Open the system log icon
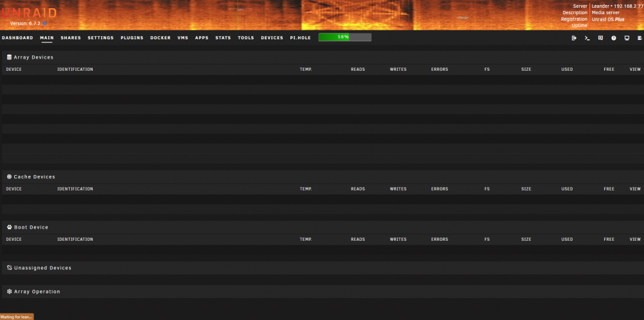The width and height of the screenshot is (644, 320). click(x=639, y=38)
